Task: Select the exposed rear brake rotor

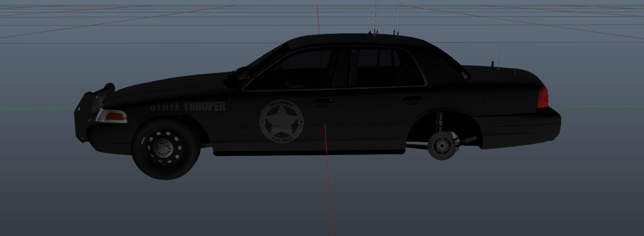Action: [441, 145]
